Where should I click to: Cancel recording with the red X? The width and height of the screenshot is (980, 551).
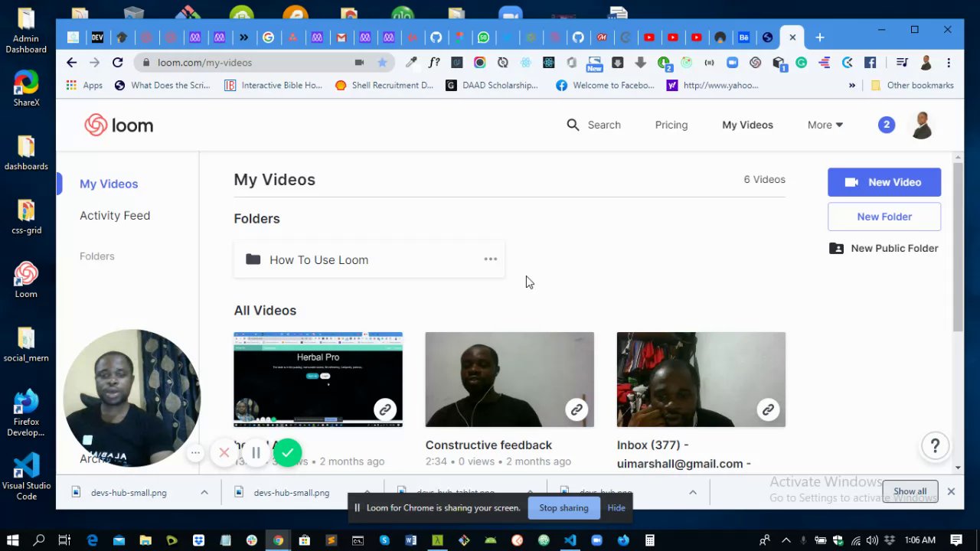click(224, 453)
